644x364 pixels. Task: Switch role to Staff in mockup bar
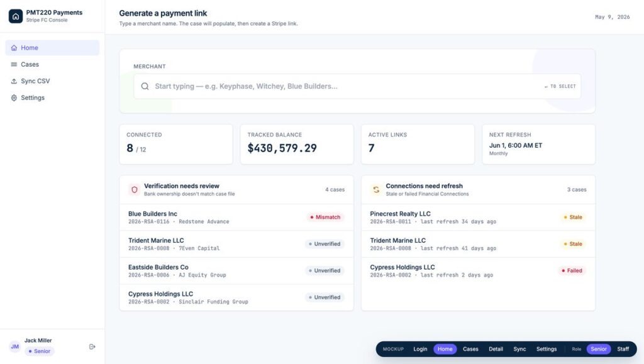click(x=623, y=349)
